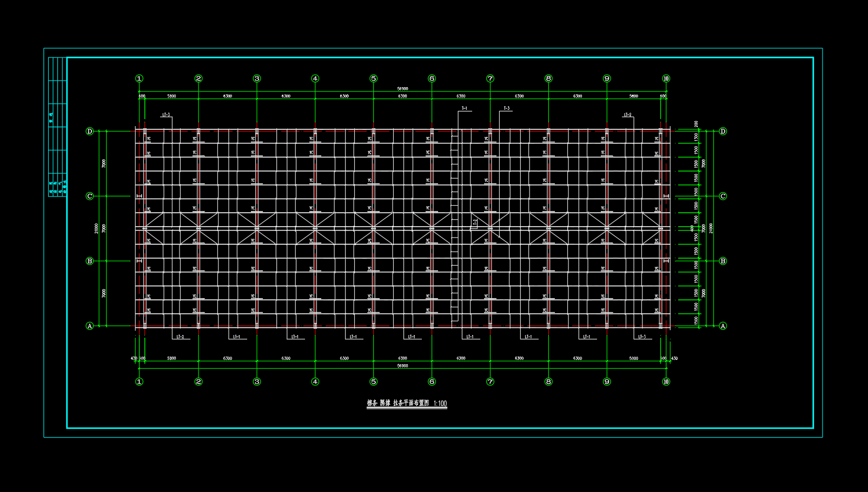Pick grid bubble 7 in the bottom axis row

(490, 382)
